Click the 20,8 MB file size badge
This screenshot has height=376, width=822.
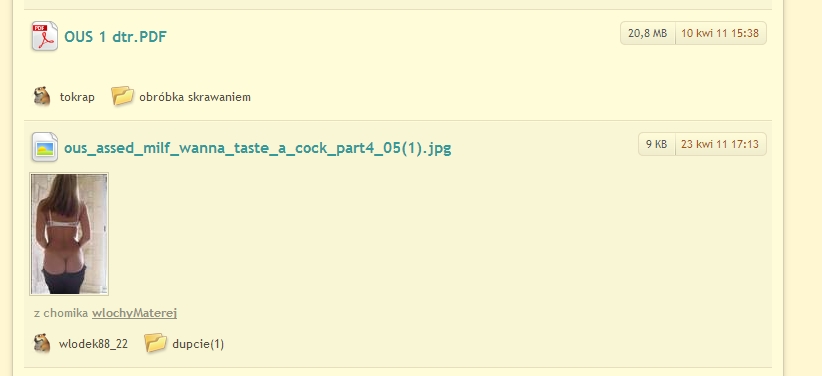647,33
